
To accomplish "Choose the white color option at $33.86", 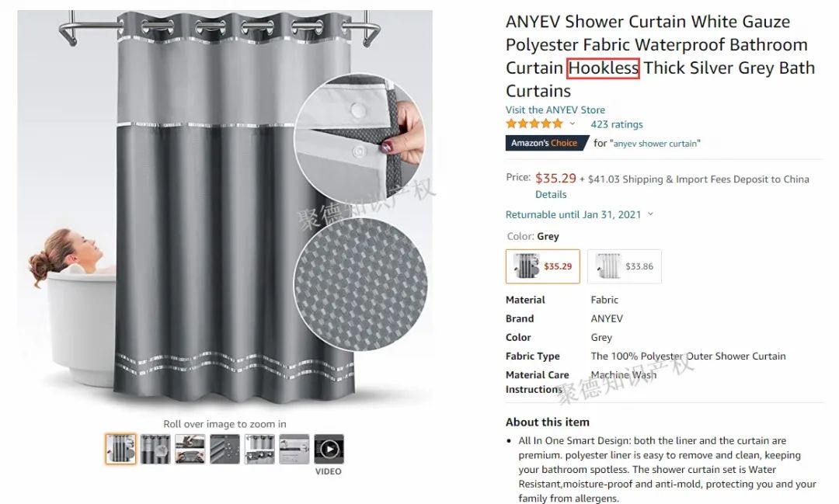I will click(x=625, y=266).
